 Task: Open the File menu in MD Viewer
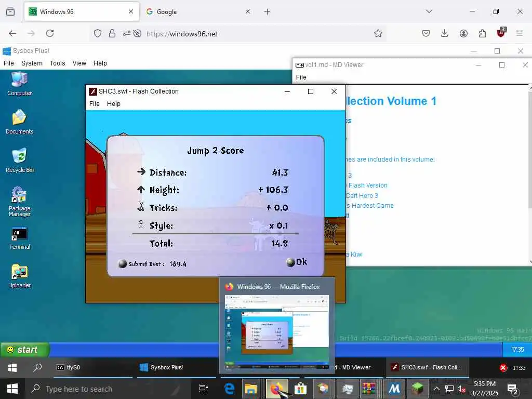coord(301,77)
